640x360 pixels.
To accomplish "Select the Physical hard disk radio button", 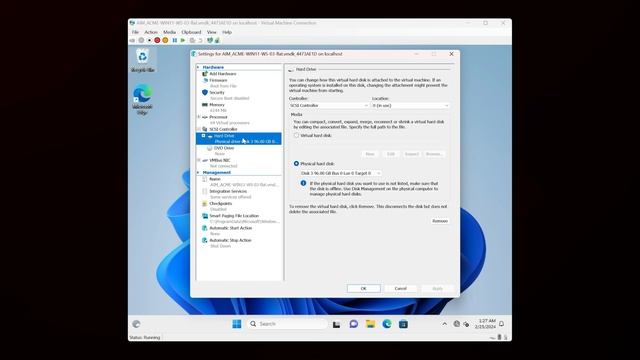I will click(296, 164).
